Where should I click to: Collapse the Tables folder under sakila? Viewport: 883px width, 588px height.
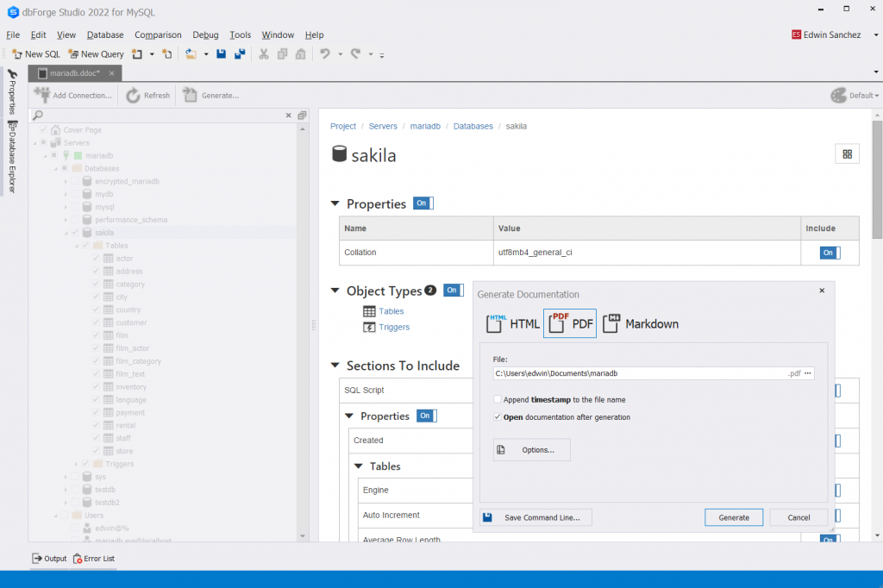pyautogui.click(x=76, y=246)
